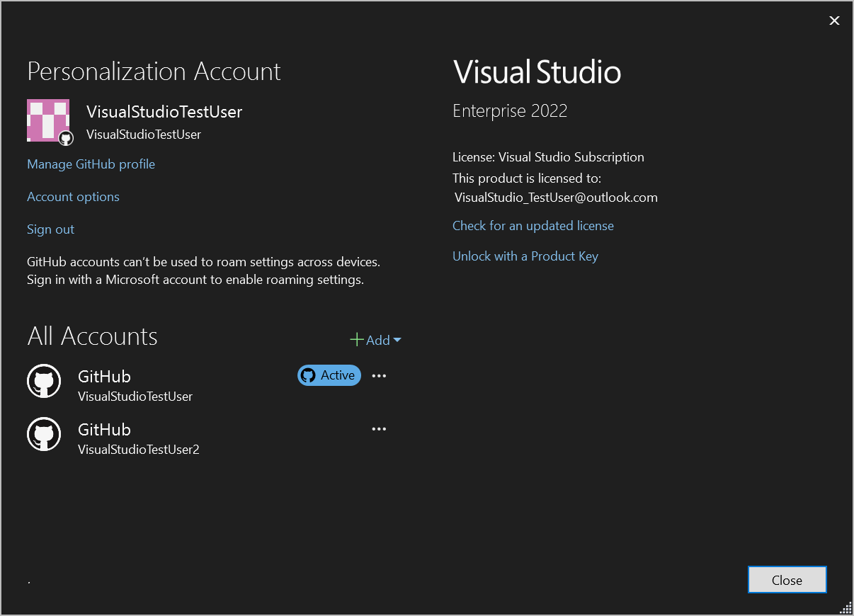Click the green plus icon next to Add
Image resolution: width=854 pixels, height=616 pixels.
(357, 340)
